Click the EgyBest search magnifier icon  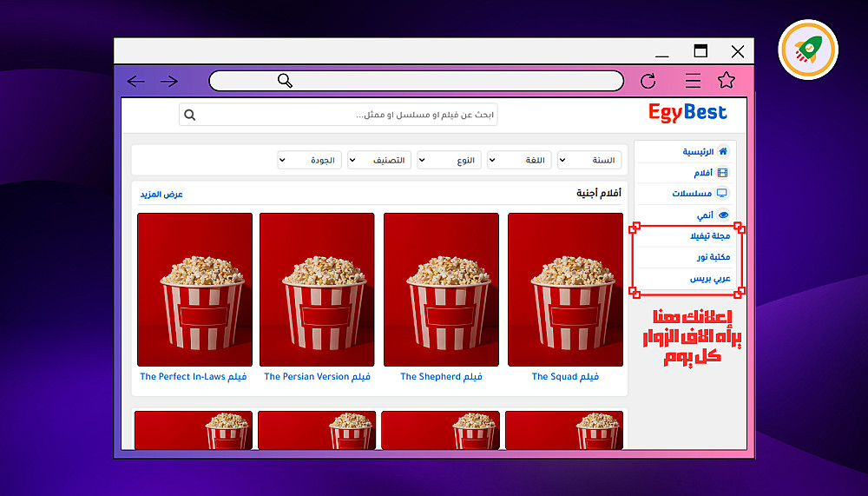point(190,115)
